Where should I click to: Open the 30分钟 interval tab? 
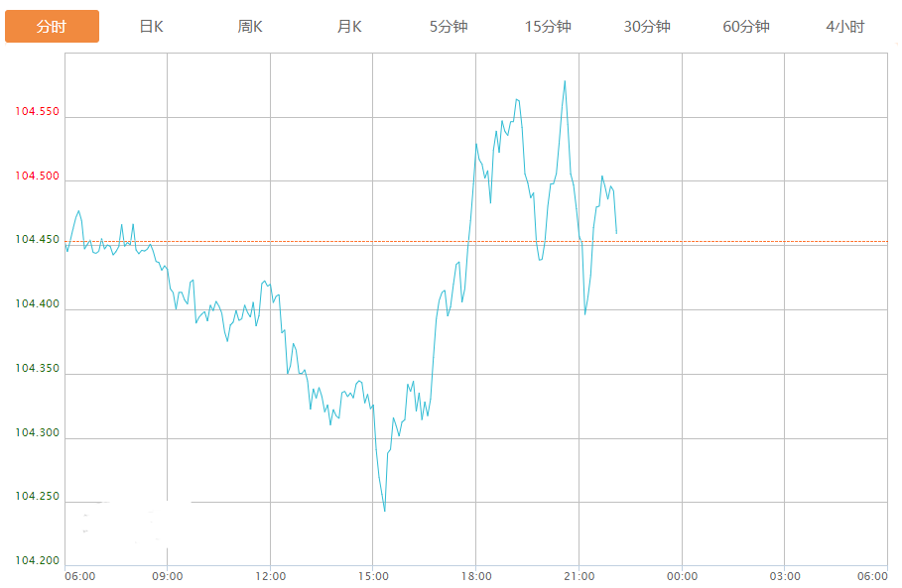[647, 27]
